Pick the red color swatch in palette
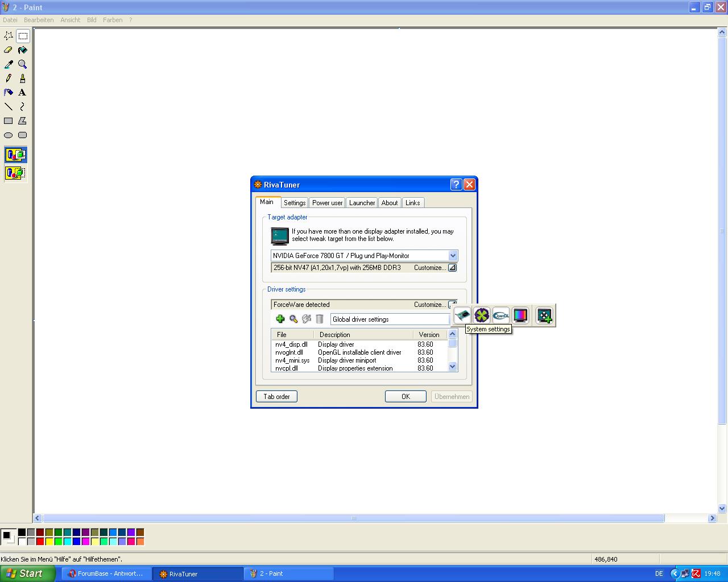 click(40, 542)
